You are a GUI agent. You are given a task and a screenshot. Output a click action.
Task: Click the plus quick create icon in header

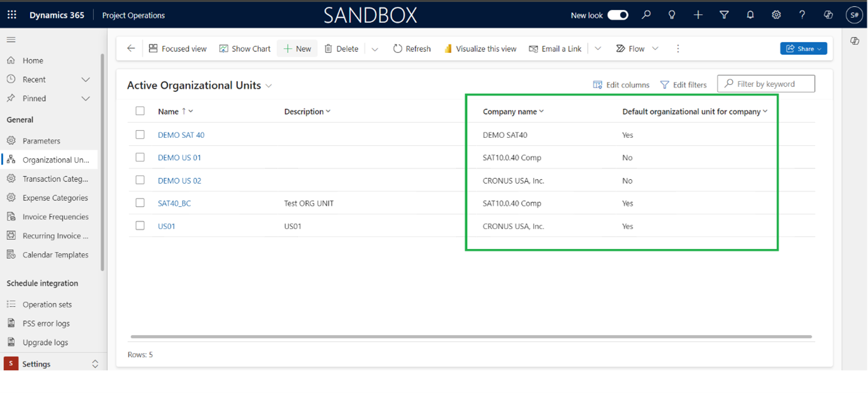click(698, 15)
